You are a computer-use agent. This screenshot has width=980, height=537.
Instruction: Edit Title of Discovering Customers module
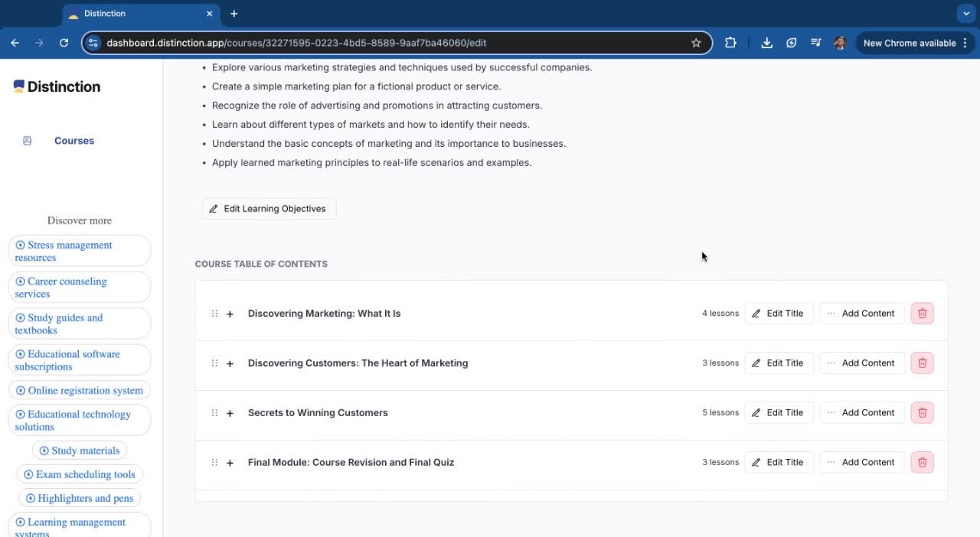(x=778, y=363)
